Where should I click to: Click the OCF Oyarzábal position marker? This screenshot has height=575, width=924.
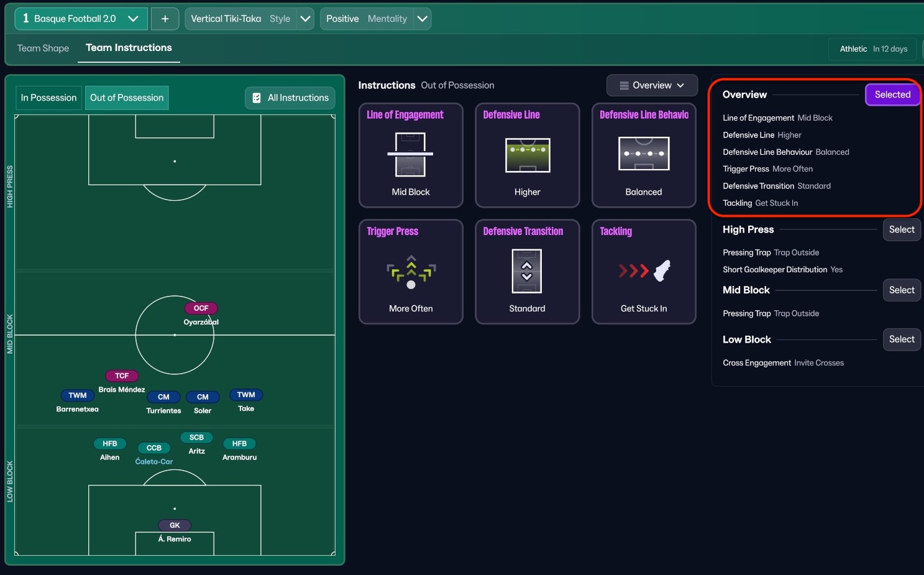[201, 308]
